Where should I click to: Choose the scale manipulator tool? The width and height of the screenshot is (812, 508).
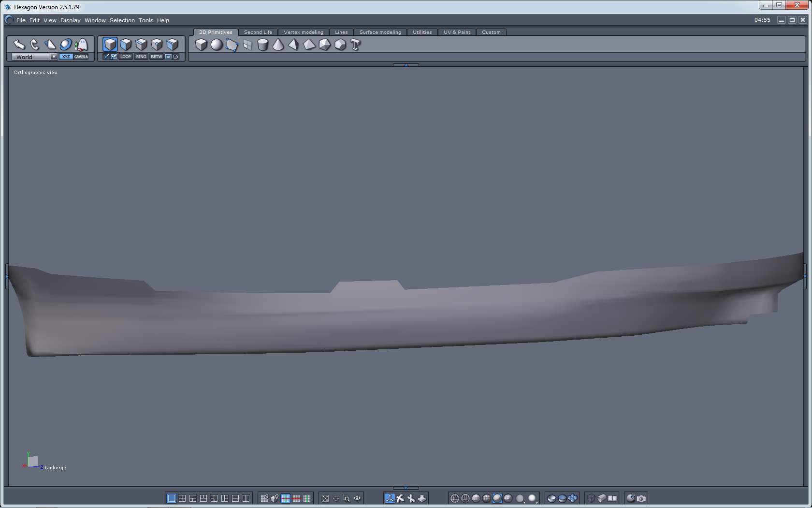coord(50,45)
